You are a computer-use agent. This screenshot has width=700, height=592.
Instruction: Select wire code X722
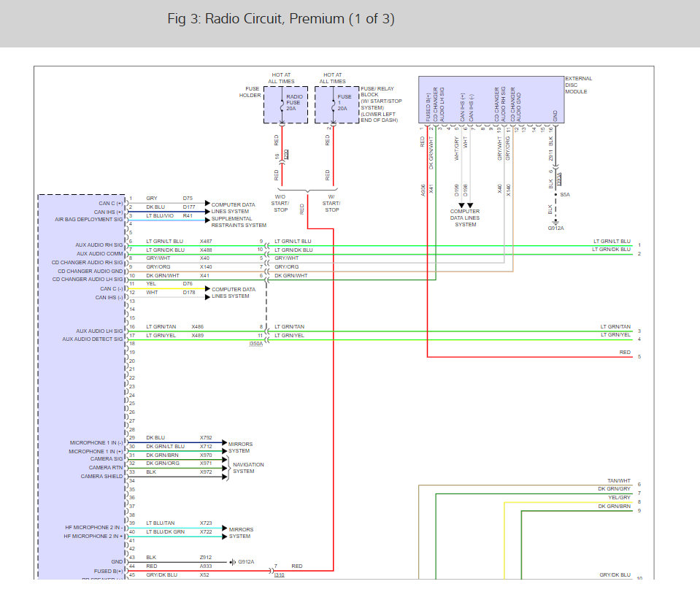click(x=206, y=531)
